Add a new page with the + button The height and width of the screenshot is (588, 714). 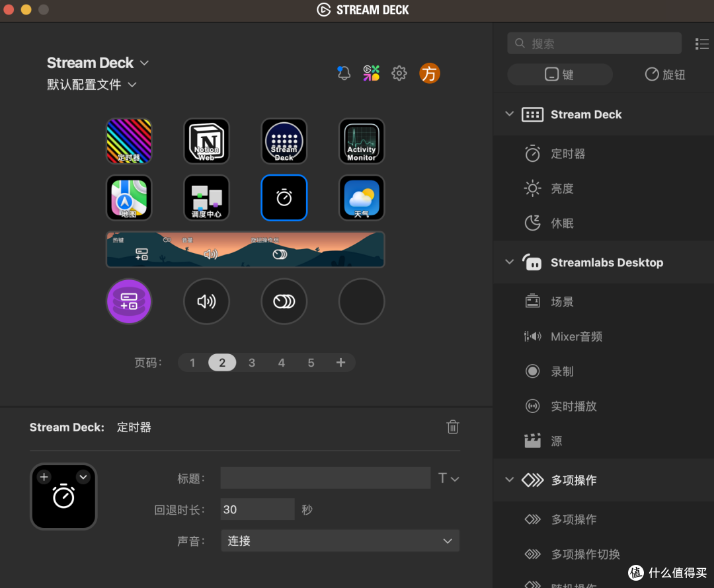click(340, 362)
